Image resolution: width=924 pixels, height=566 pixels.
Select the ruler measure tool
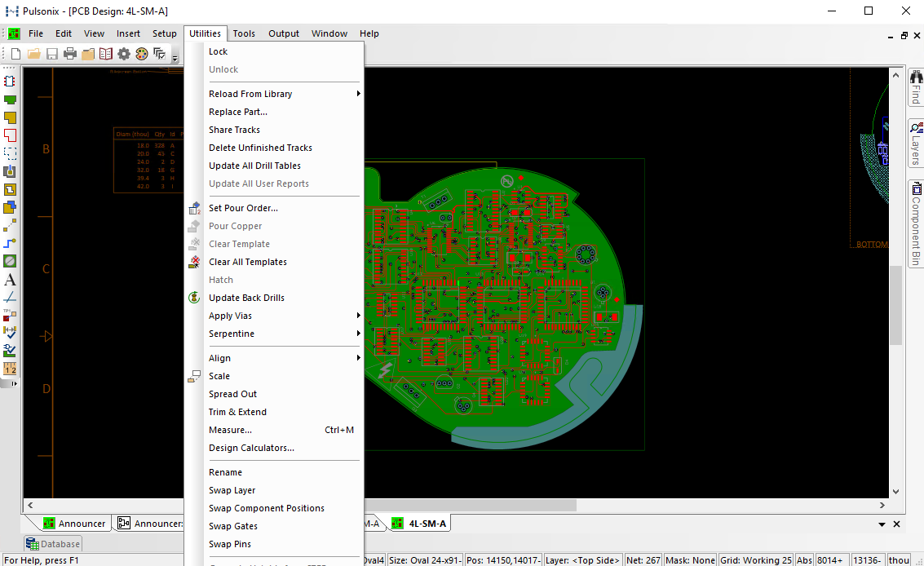[10, 369]
